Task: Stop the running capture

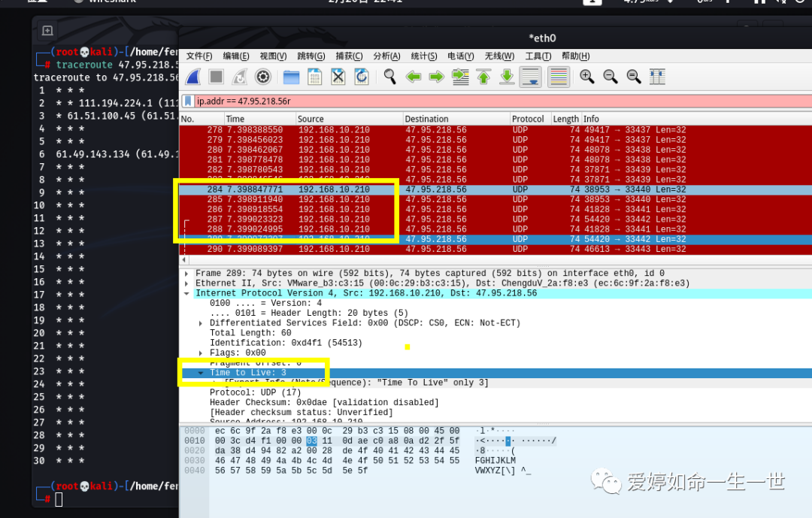Action: point(216,77)
